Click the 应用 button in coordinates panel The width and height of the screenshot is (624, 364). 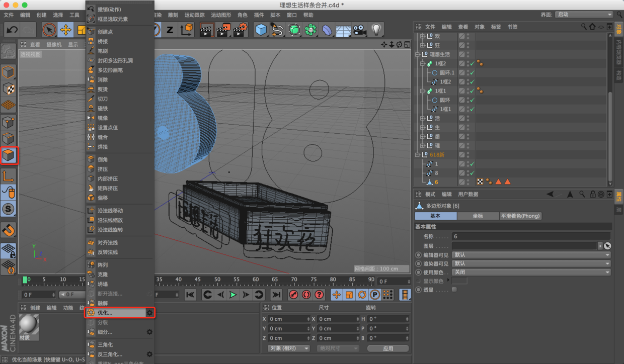coord(387,348)
